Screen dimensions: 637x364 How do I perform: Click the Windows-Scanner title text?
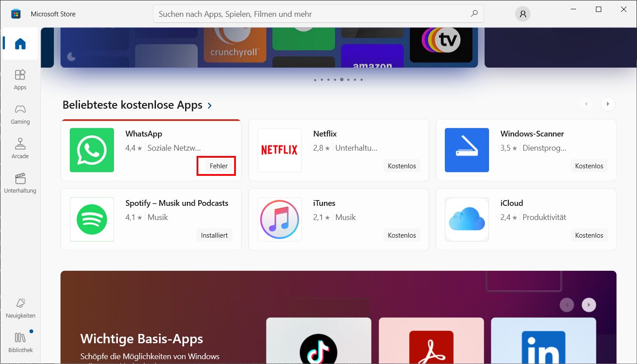pyautogui.click(x=532, y=134)
